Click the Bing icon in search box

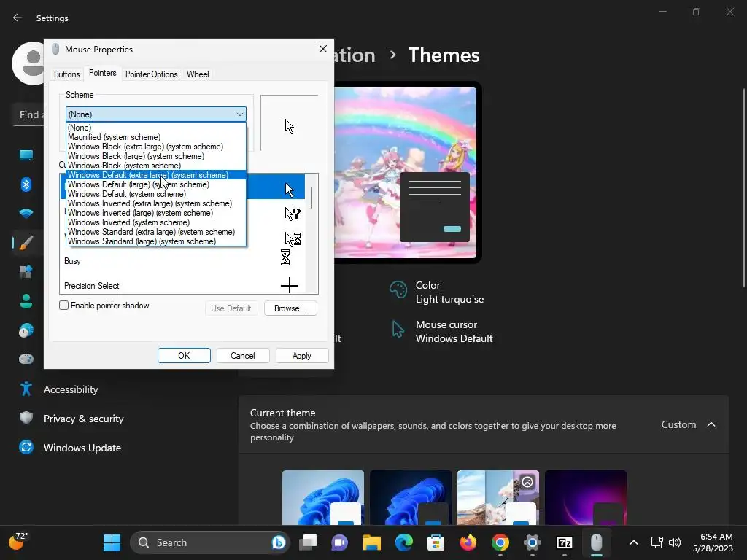[279, 542]
